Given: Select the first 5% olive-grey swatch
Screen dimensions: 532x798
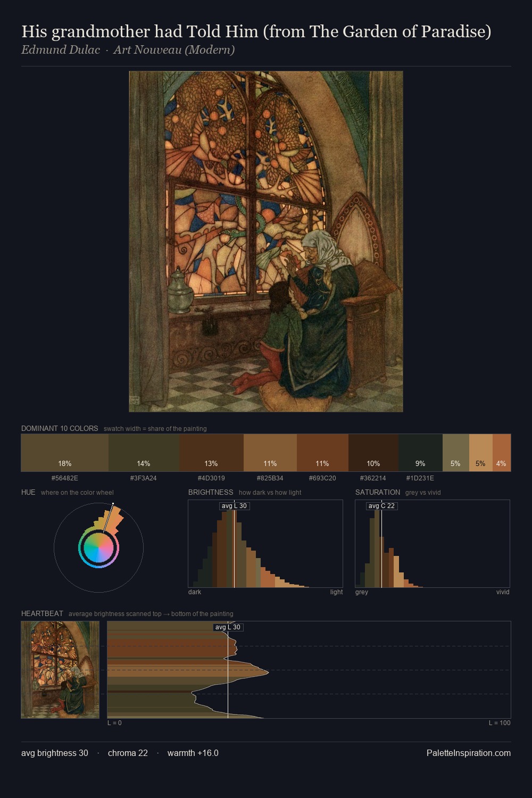Looking at the screenshot, I should point(456,453).
